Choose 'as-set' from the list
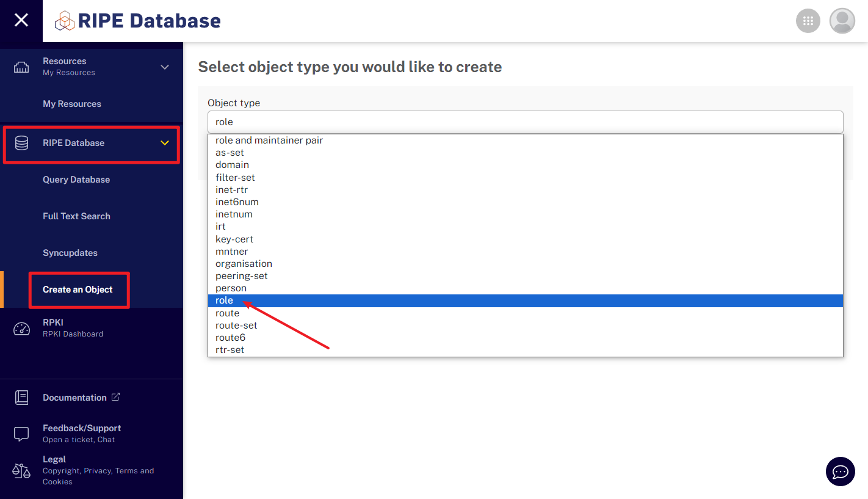The image size is (868, 499). 526,153
